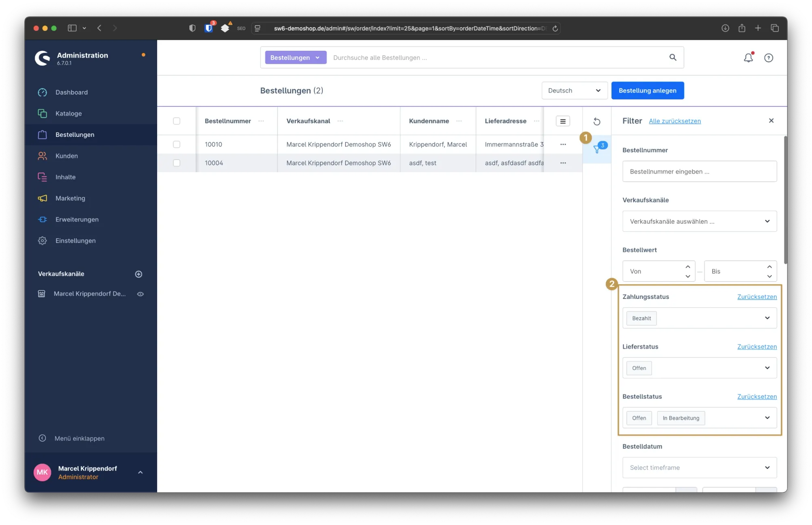Click the filter funnel with badge 3

[x=597, y=149]
